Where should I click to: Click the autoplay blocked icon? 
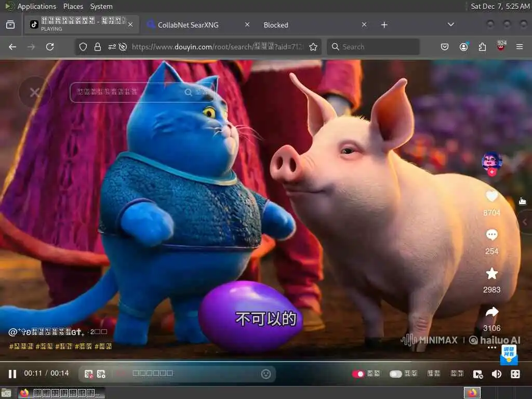point(123,47)
